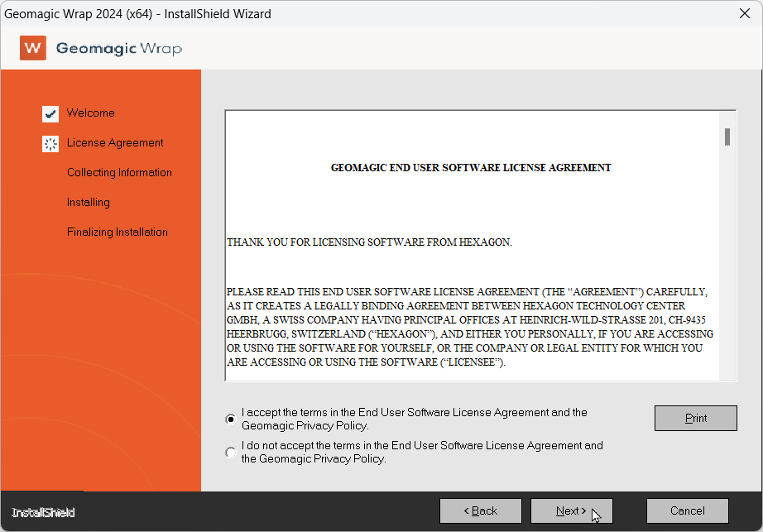Screen dimensions: 763x532
Task: Click the Welcome step checkmark icon
Action: click(50, 114)
